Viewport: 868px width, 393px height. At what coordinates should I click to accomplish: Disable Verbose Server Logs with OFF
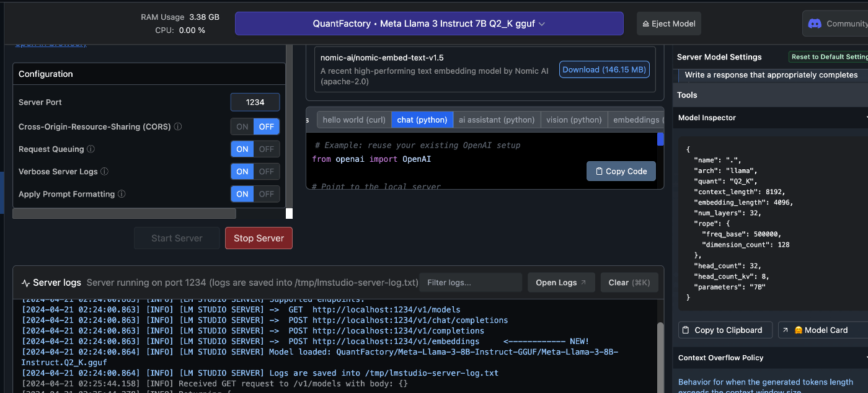pos(267,172)
